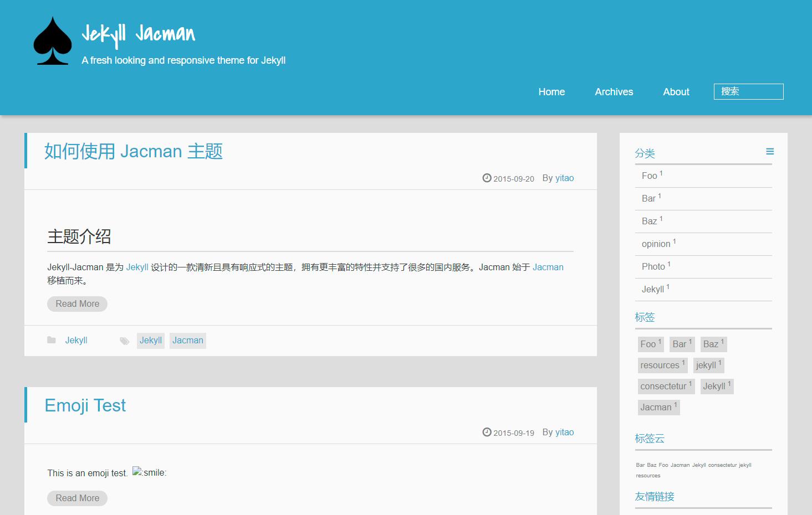Screen dimensions: 812x515
Task: Click the clock icon beside 2015-09-19
Action: pyautogui.click(x=487, y=431)
